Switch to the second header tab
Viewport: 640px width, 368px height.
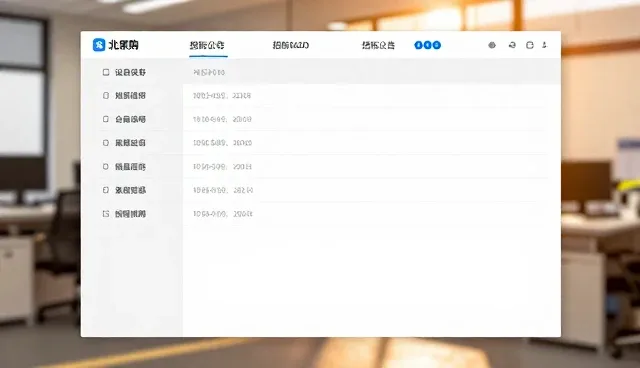pyautogui.click(x=291, y=45)
